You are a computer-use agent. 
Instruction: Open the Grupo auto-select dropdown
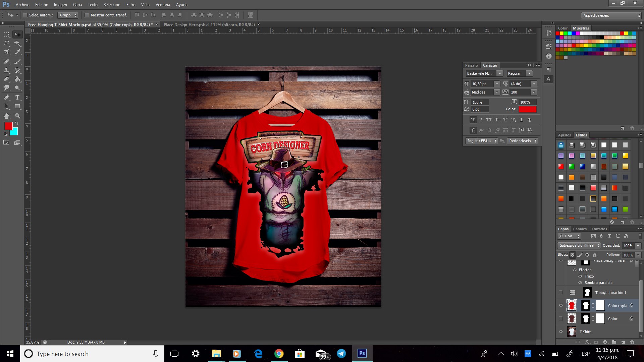pyautogui.click(x=68, y=15)
